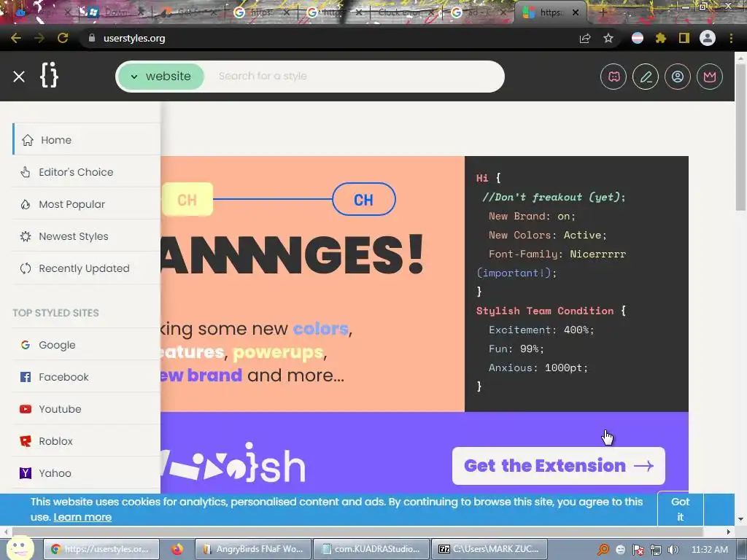Open the Start button on taskbar
The image size is (747, 560).
click(19, 548)
